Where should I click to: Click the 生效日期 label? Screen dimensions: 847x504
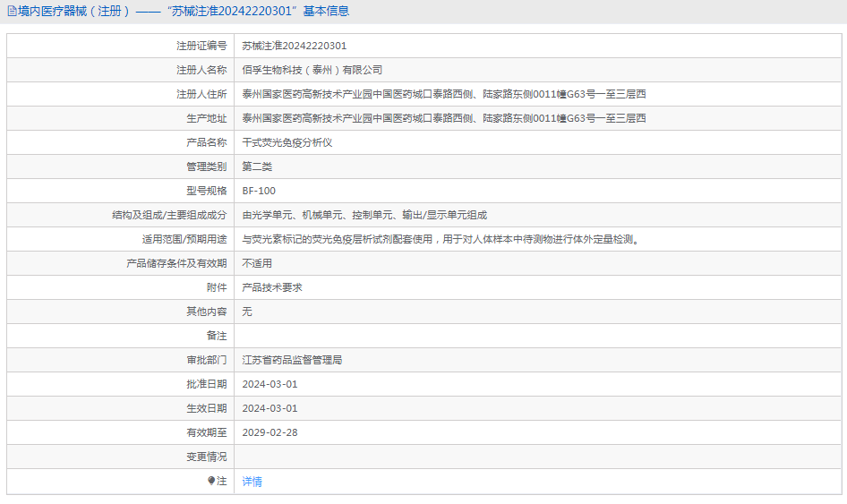tap(206, 408)
